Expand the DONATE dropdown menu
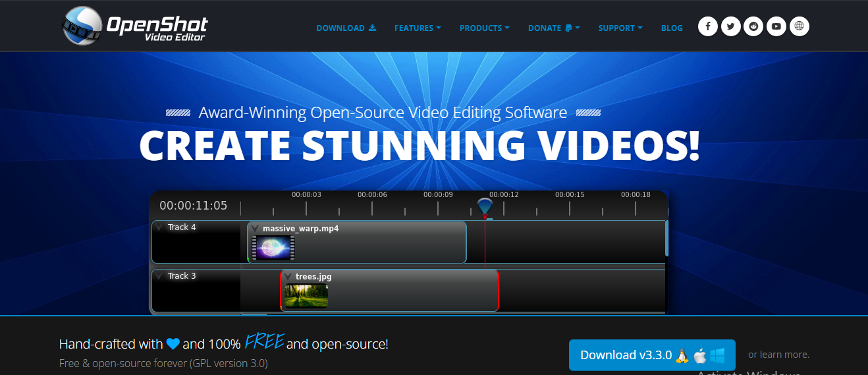This screenshot has height=375, width=868. (554, 28)
